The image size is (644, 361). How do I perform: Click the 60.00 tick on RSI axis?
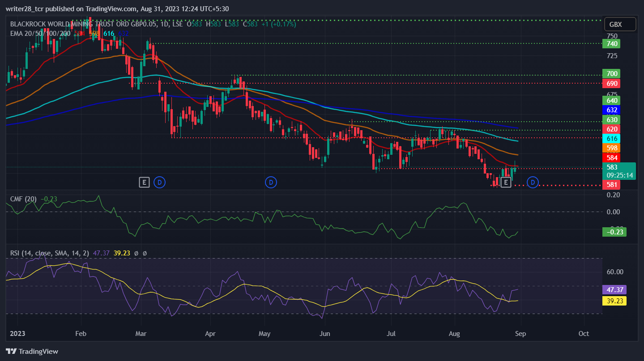614,272
